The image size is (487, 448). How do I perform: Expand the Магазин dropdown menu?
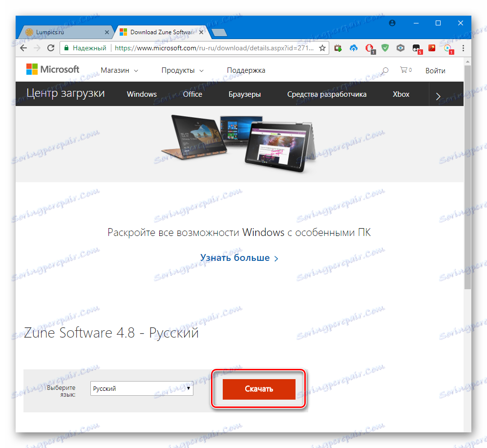pyautogui.click(x=119, y=70)
